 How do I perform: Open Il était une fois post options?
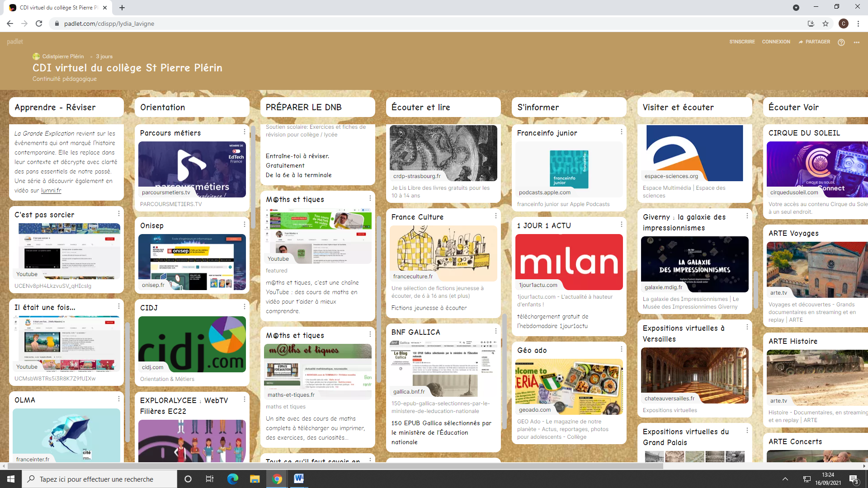pyautogui.click(x=119, y=306)
